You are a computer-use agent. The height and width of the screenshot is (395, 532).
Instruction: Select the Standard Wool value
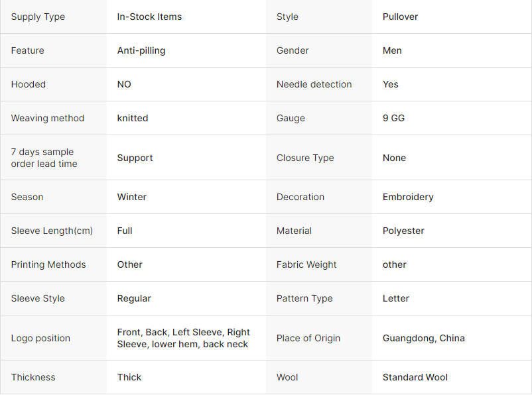(x=415, y=377)
